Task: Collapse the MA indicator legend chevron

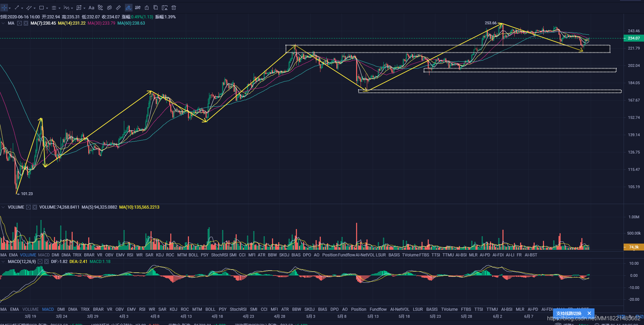Action: click(3, 23)
